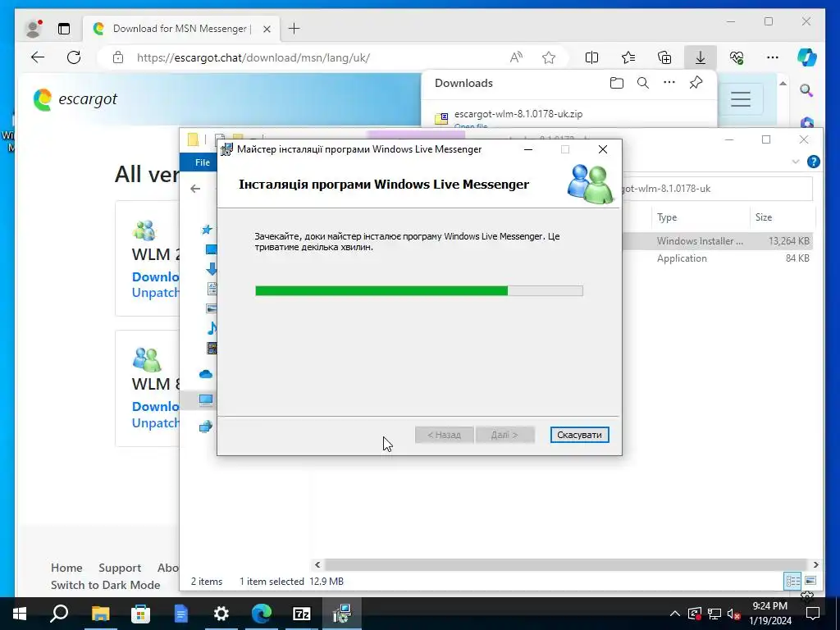Click the File Explorer horizontal scrollbar
The image size is (840, 630).
point(566,564)
